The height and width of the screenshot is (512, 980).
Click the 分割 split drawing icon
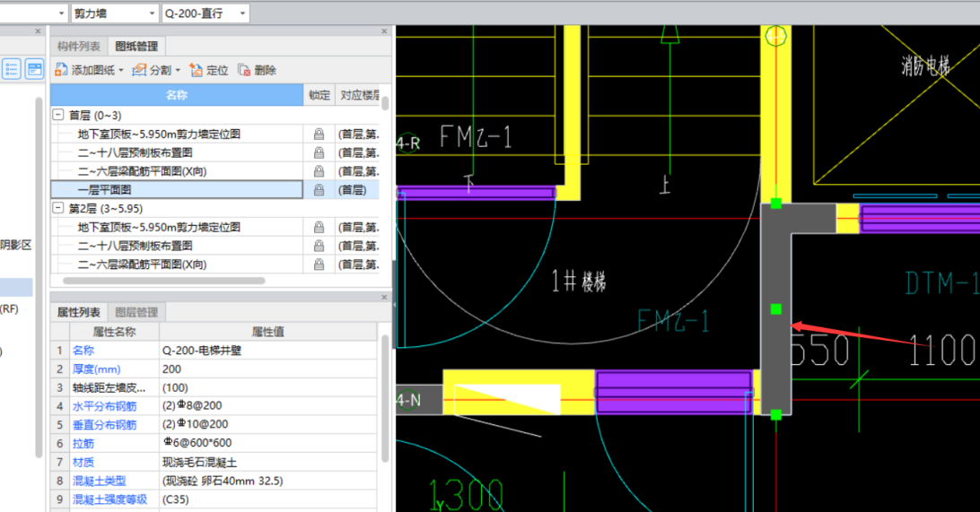[x=139, y=70]
